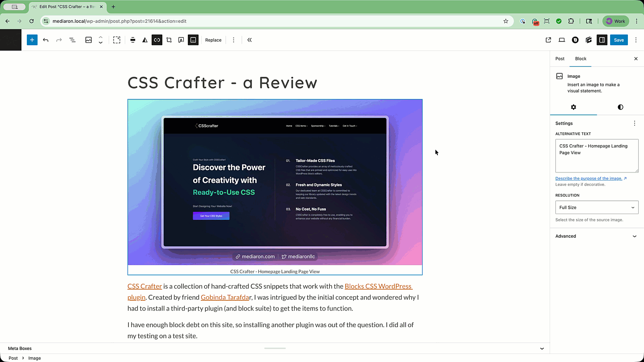Toggle the image link button
This screenshot has width=644, height=362.
click(157, 40)
